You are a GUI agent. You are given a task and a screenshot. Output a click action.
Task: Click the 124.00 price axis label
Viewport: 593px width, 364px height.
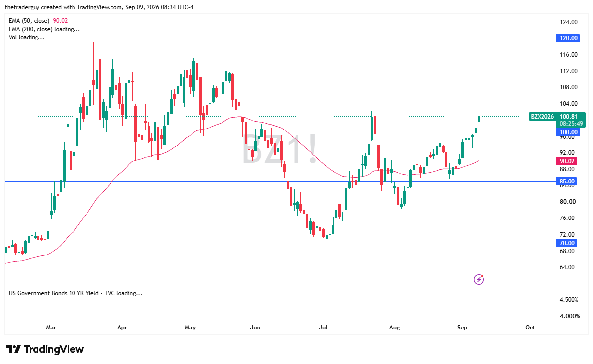[x=569, y=22]
